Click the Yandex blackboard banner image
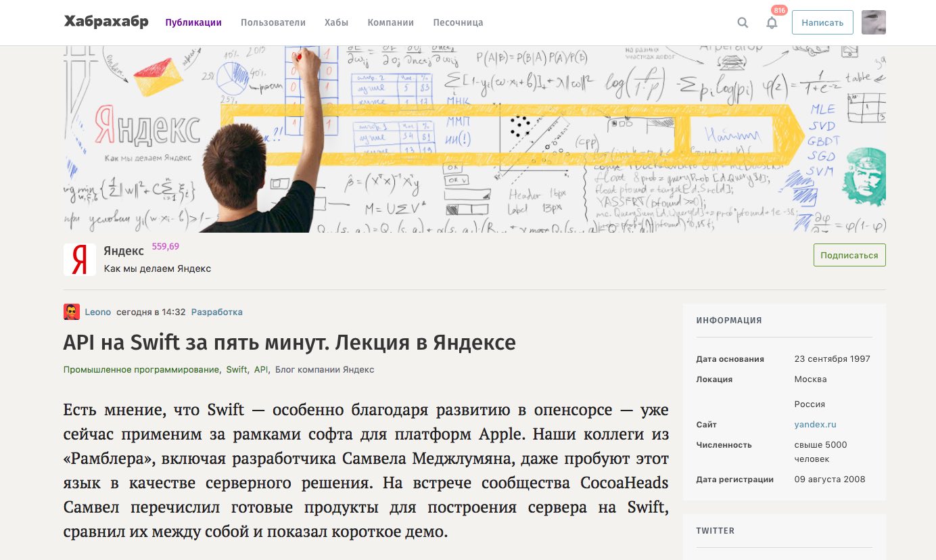Image resolution: width=936 pixels, height=560 pixels. pyautogui.click(x=475, y=139)
